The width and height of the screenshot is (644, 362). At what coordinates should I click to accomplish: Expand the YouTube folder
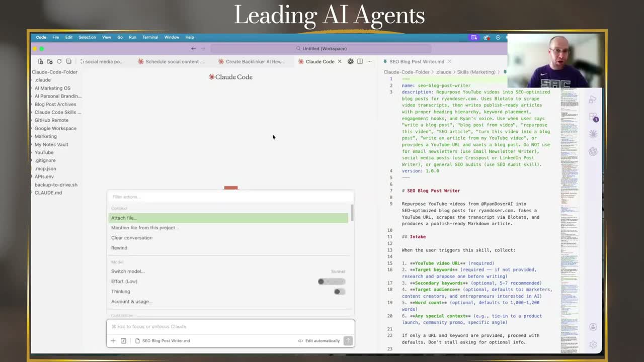point(44,152)
